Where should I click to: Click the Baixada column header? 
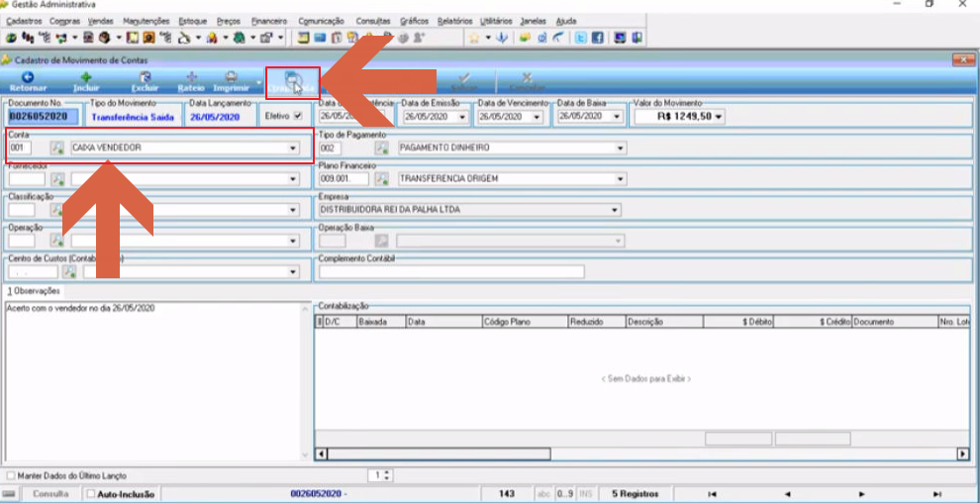coord(381,322)
